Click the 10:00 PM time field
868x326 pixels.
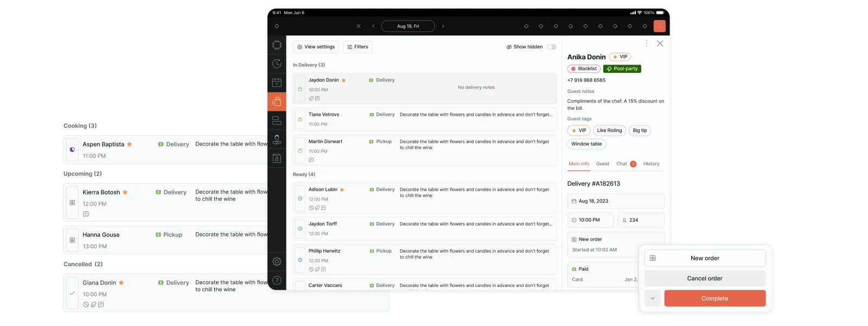coord(590,220)
